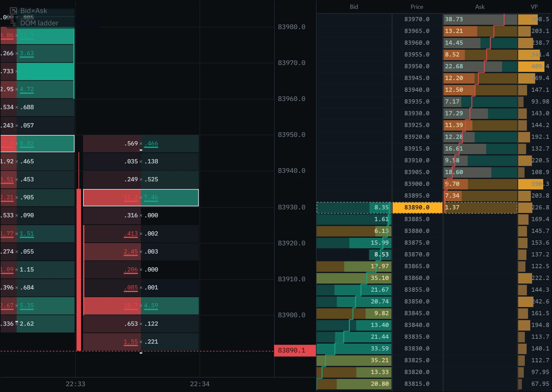
Task: Click the Bid column header
Action: point(354,7)
